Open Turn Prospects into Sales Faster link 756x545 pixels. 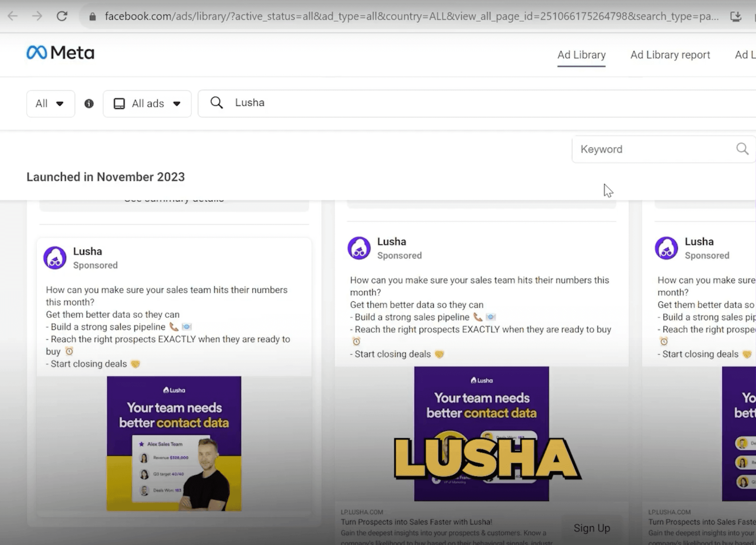click(x=416, y=522)
